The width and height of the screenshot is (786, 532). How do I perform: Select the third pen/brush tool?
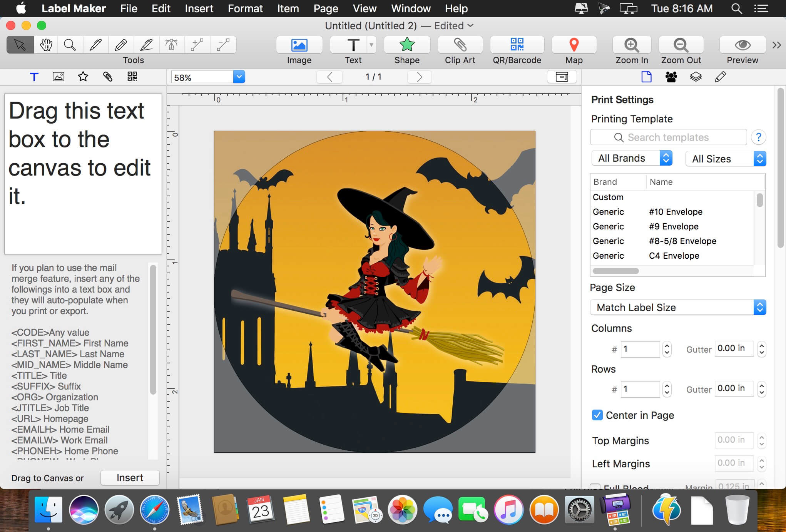pos(146,45)
